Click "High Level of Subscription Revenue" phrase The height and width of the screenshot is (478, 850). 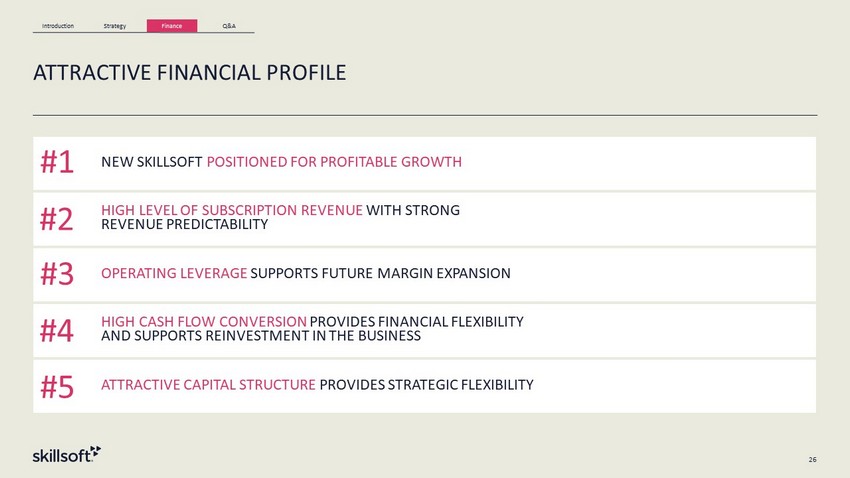(x=232, y=210)
